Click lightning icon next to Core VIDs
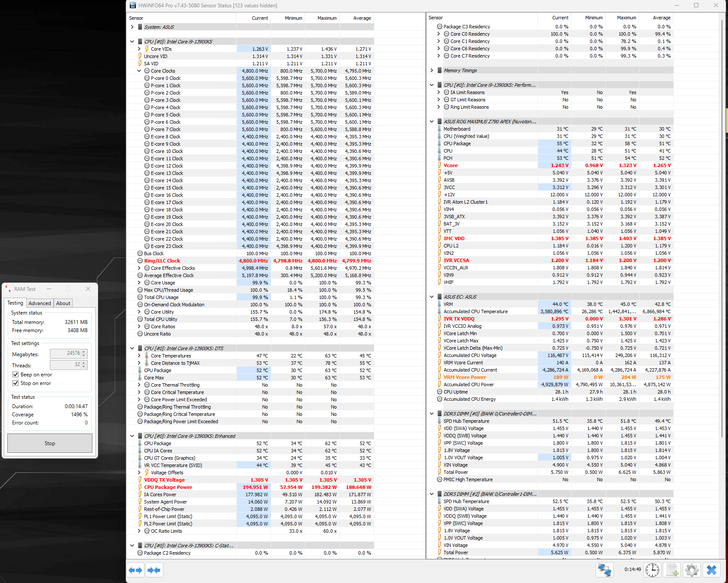This screenshot has width=728, height=583. click(x=147, y=49)
